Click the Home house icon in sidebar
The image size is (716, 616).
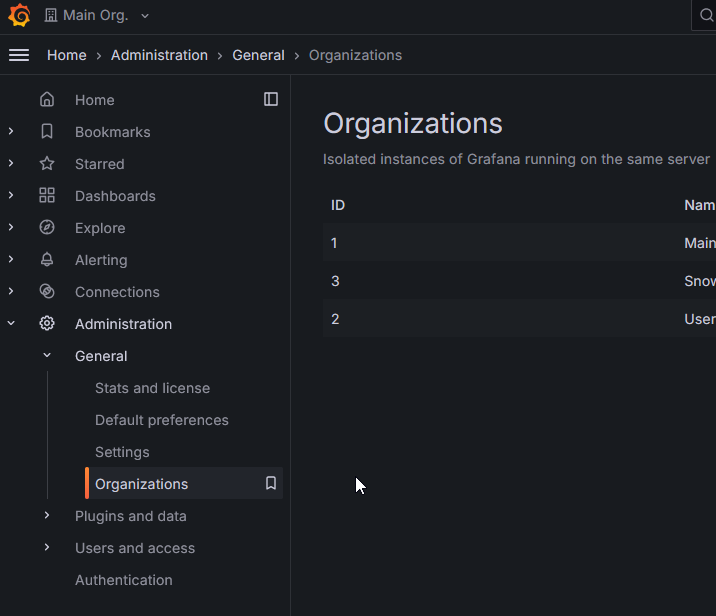point(47,100)
